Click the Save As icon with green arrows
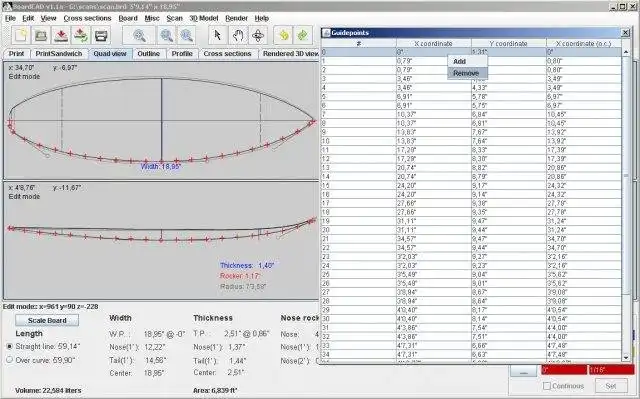 coord(81,35)
